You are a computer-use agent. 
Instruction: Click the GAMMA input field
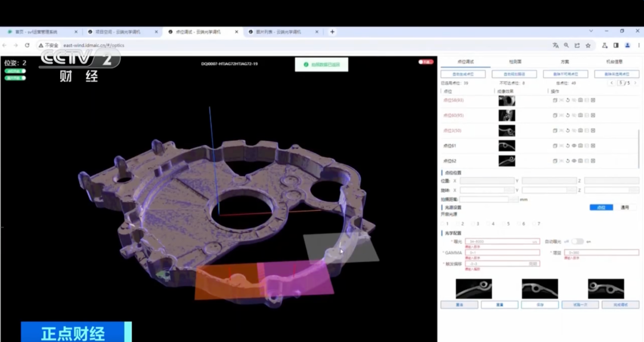504,252
